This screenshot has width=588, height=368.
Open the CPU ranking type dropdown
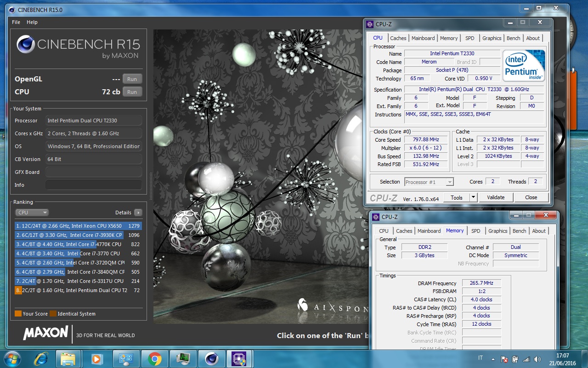32,213
